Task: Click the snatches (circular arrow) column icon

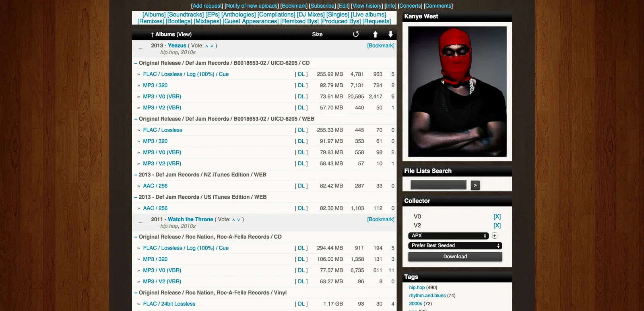Action: (355, 34)
